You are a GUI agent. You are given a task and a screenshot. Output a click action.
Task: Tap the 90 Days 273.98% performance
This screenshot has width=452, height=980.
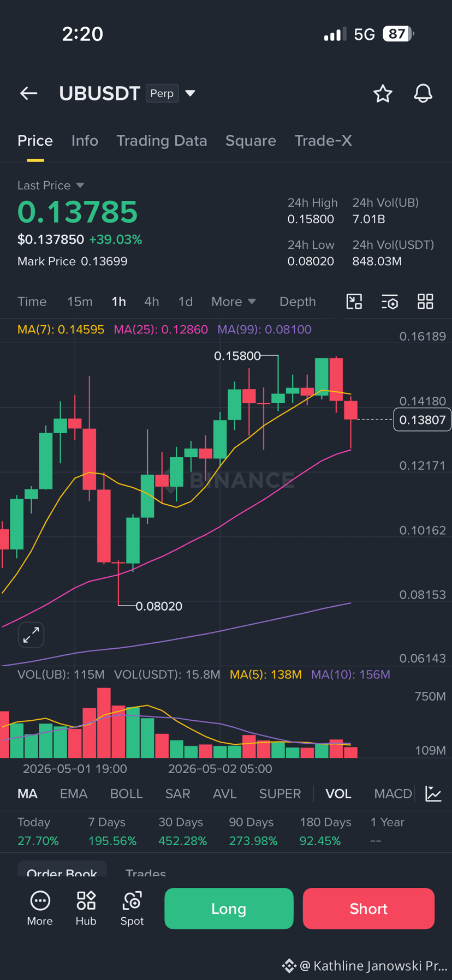coord(253,832)
